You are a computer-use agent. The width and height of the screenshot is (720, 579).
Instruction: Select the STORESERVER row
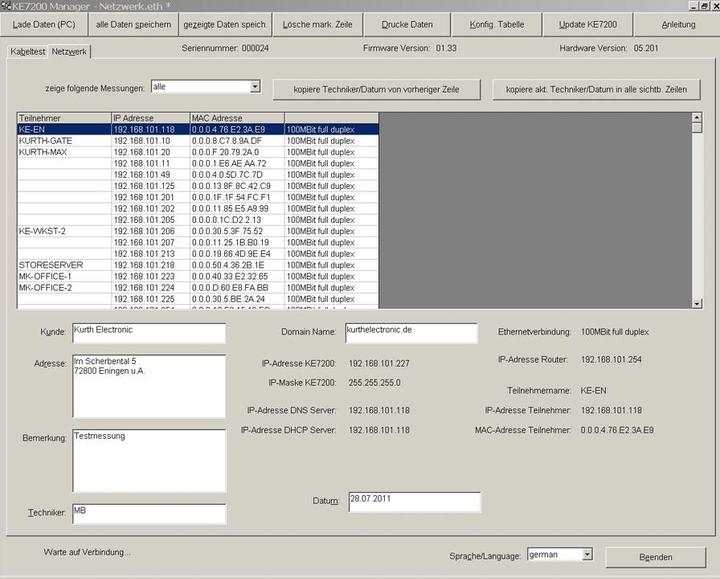[198, 265]
